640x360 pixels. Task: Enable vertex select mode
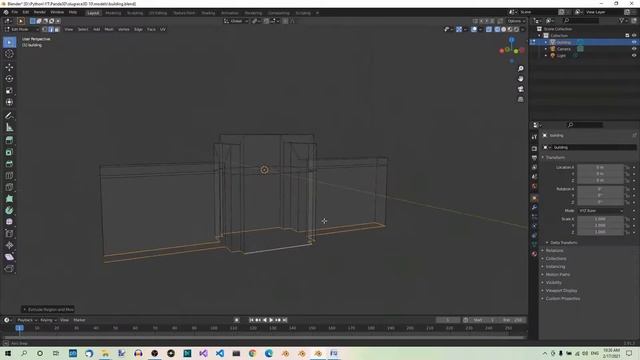point(44,29)
